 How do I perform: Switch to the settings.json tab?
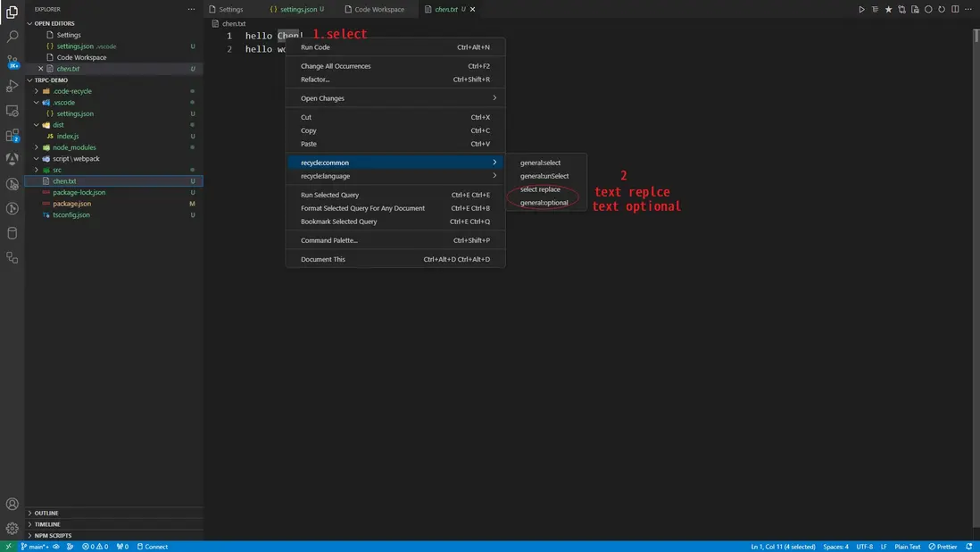coord(299,9)
